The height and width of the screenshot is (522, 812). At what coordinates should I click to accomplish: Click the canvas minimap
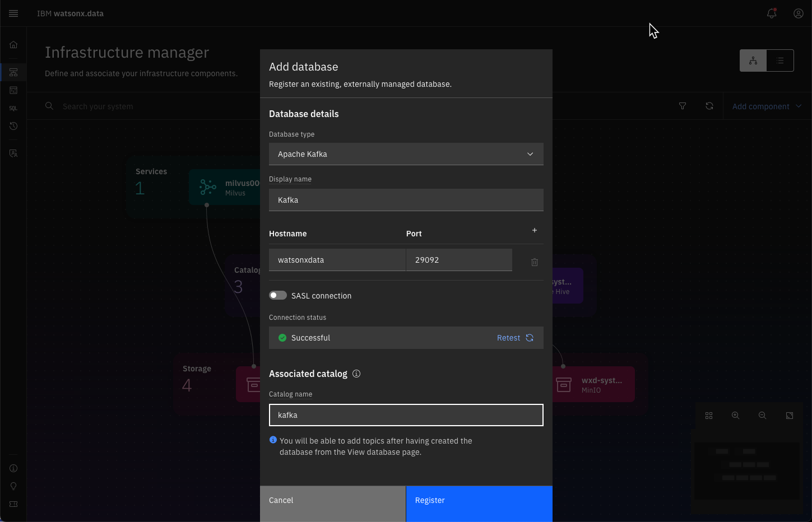tap(748, 472)
